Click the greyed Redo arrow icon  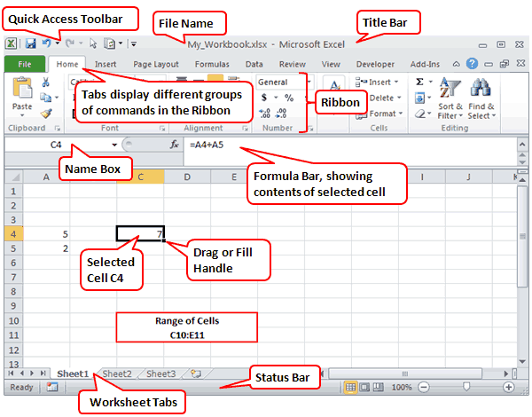[70, 43]
